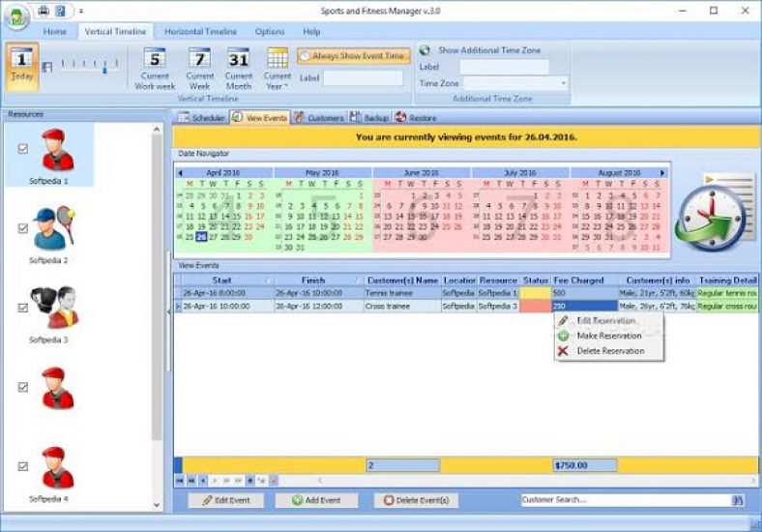
Task: Click the May 2016 month header
Action: 322,172
